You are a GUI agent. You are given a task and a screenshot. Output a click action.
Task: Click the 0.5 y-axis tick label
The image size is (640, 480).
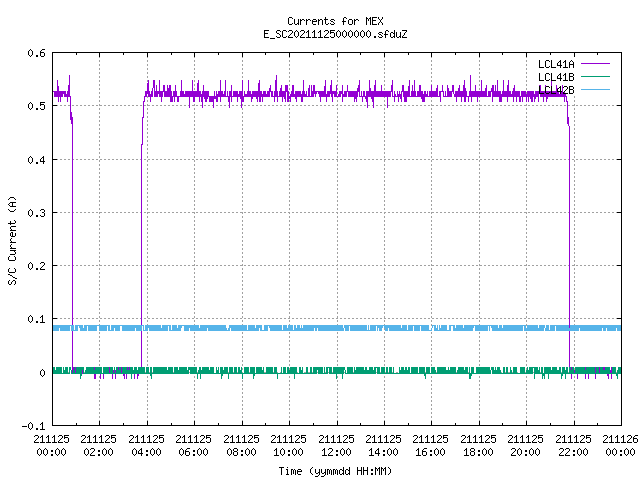(x=36, y=106)
